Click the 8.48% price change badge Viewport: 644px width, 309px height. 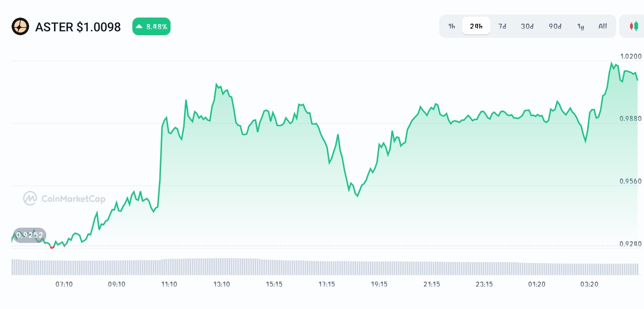point(151,27)
